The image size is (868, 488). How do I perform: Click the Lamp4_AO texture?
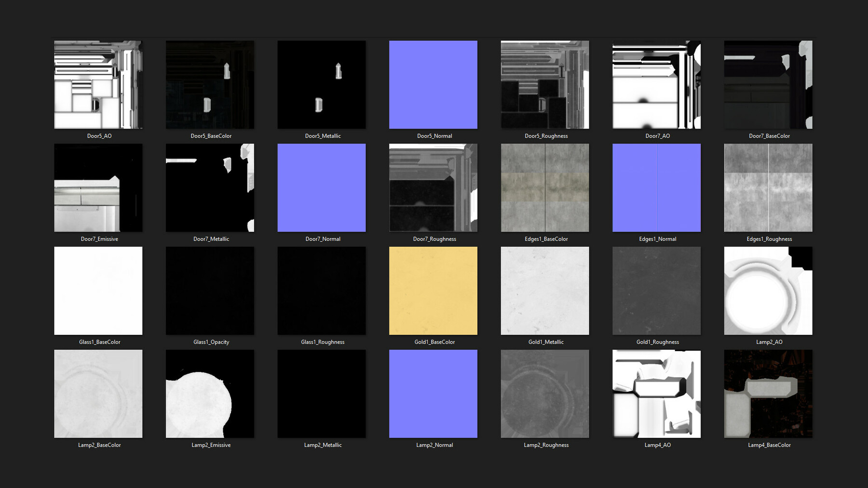656,394
